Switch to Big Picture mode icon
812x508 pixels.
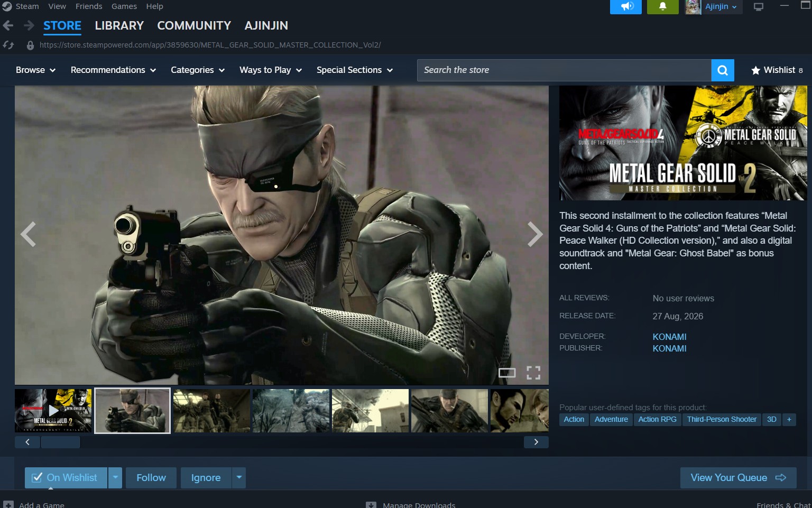tap(759, 7)
